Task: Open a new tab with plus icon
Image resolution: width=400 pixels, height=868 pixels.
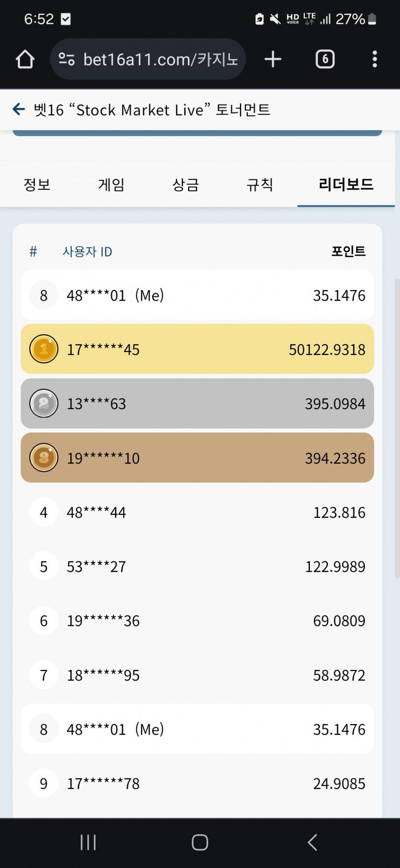Action: [x=273, y=59]
